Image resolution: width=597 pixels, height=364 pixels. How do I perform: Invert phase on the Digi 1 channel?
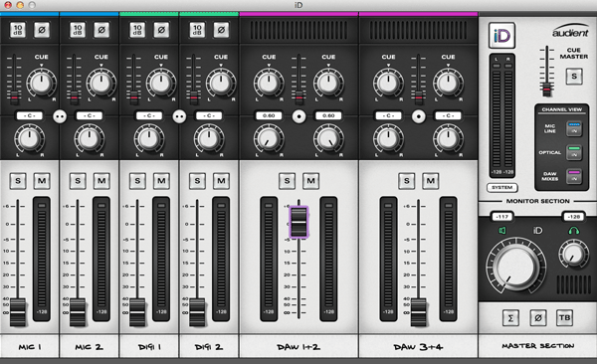pos(161,30)
